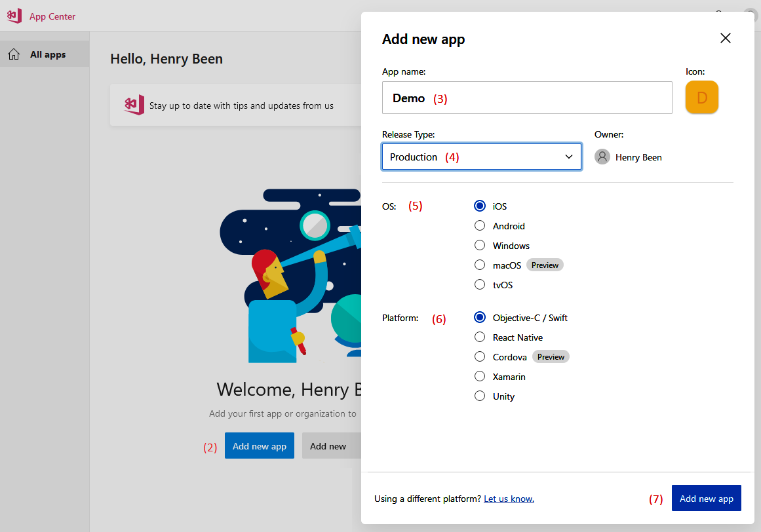Choose the Windows OS option
This screenshot has width=761, height=532.
(480, 246)
